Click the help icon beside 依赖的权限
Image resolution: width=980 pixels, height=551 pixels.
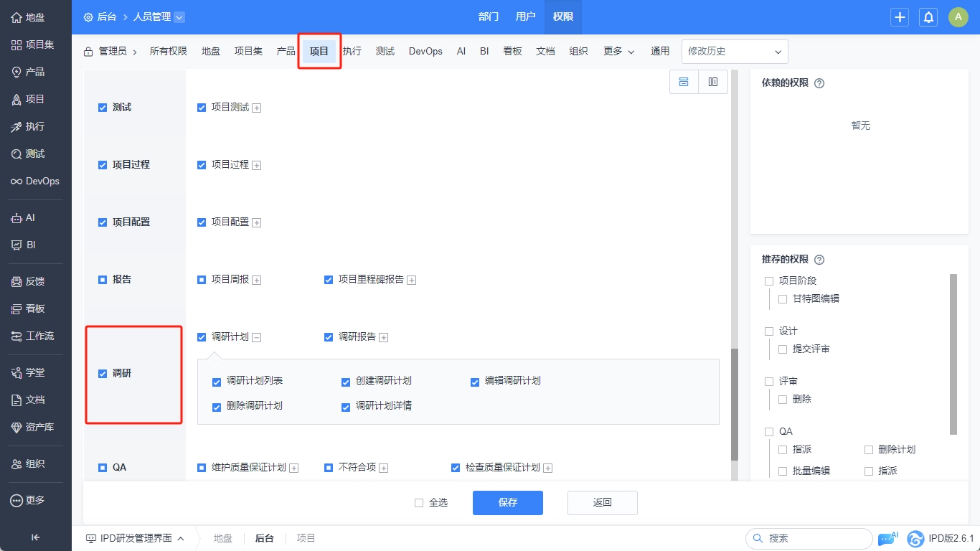819,83
